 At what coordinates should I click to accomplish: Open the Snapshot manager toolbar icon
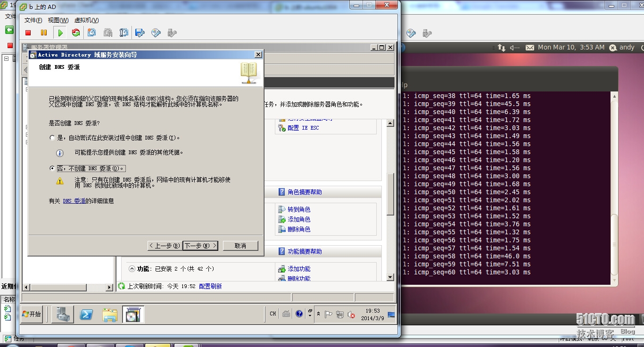[124, 33]
